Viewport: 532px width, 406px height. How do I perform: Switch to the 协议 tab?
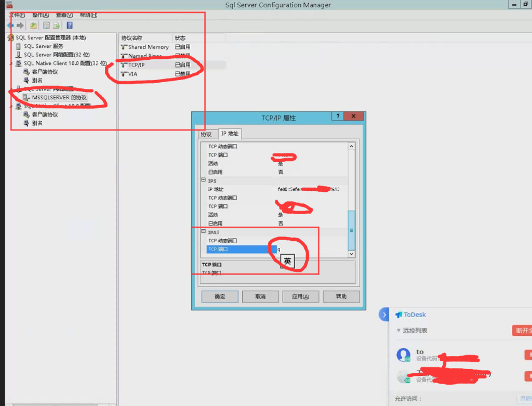[x=206, y=134]
